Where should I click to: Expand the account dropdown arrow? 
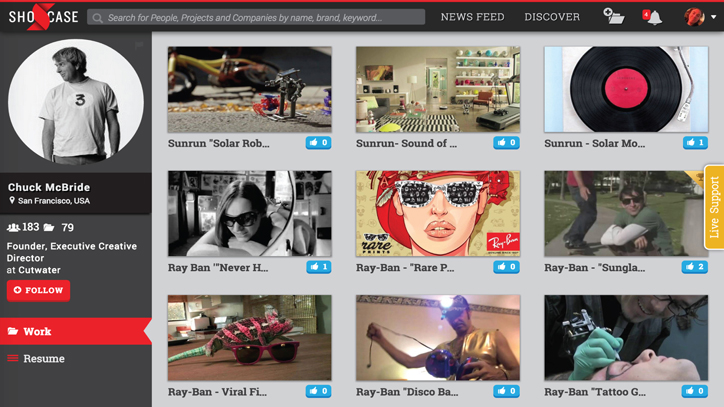pos(713,17)
